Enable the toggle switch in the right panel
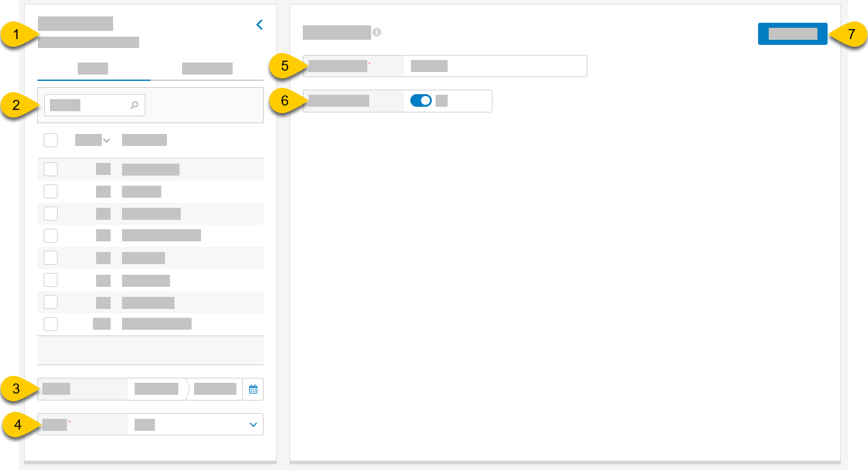Screen dimensions: 868x470 pyautogui.click(x=420, y=100)
